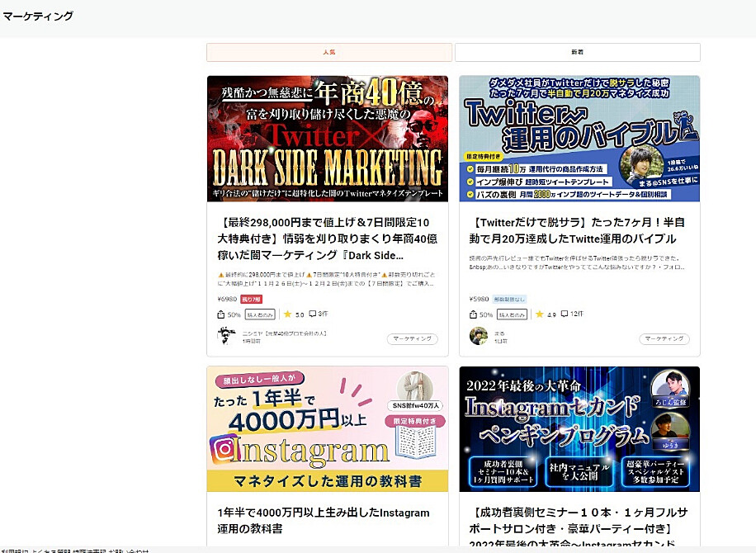Click マーケティング tag on Twitter bible card

(x=664, y=339)
